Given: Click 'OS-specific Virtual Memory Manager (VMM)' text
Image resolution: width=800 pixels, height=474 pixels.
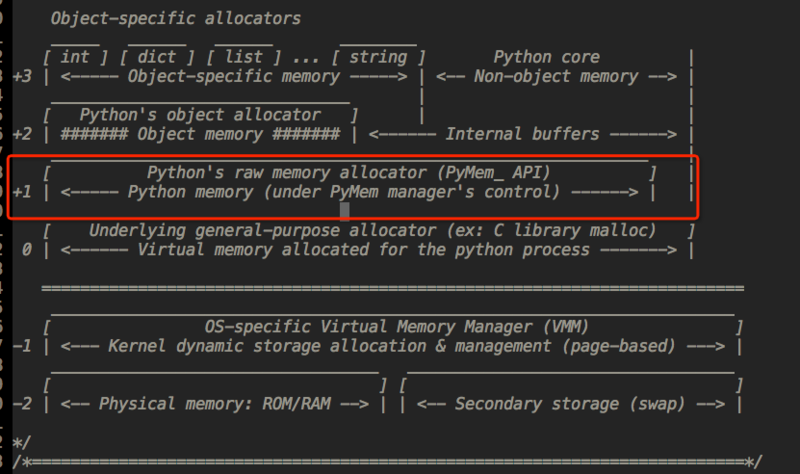Looking at the screenshot, I should click(395, 327).
